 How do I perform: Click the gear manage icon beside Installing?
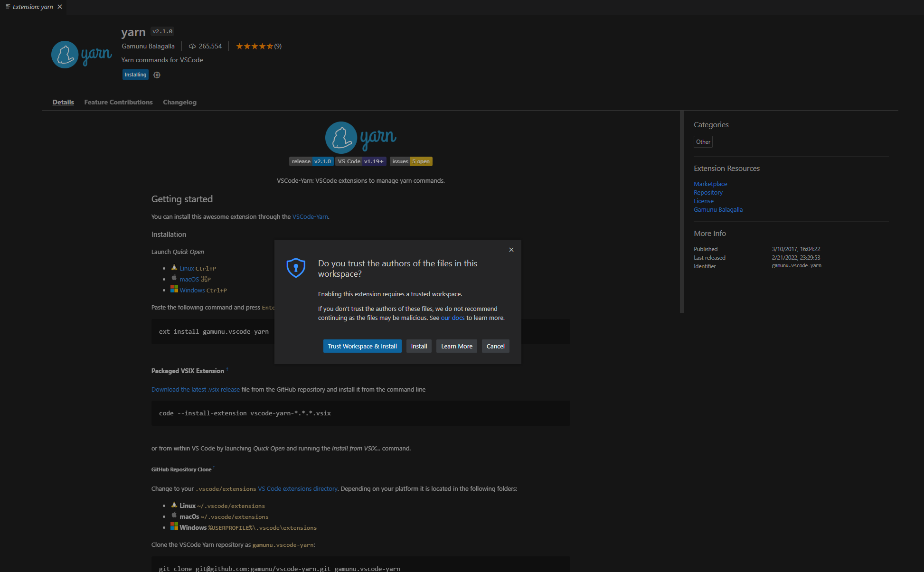[x=157, y=75]
